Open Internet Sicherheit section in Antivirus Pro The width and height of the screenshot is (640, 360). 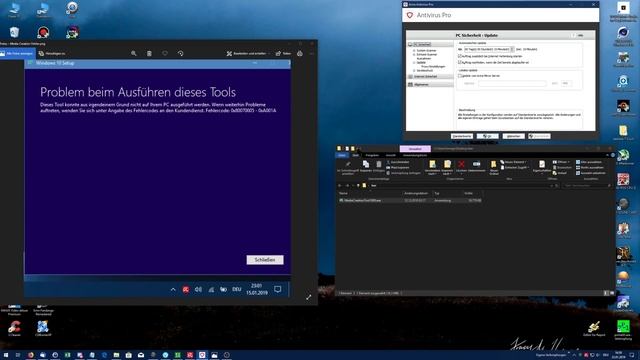point(431,76)
